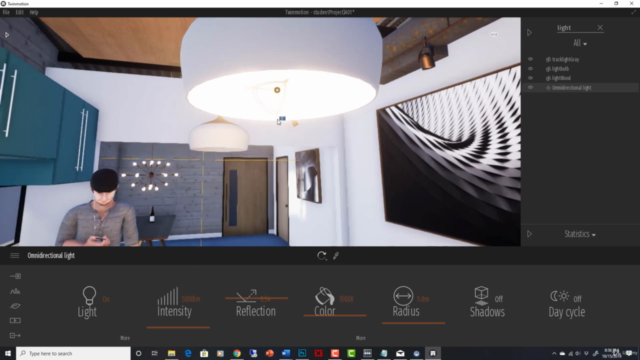This screenshot has width=640, height=360.
Task: Open the Export arrow icon in left dock
Action: coord(15,336)
